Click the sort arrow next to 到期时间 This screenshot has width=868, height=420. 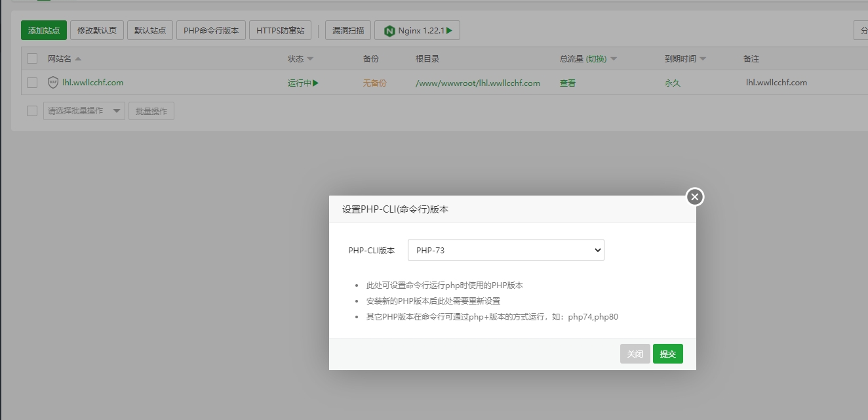703,59
